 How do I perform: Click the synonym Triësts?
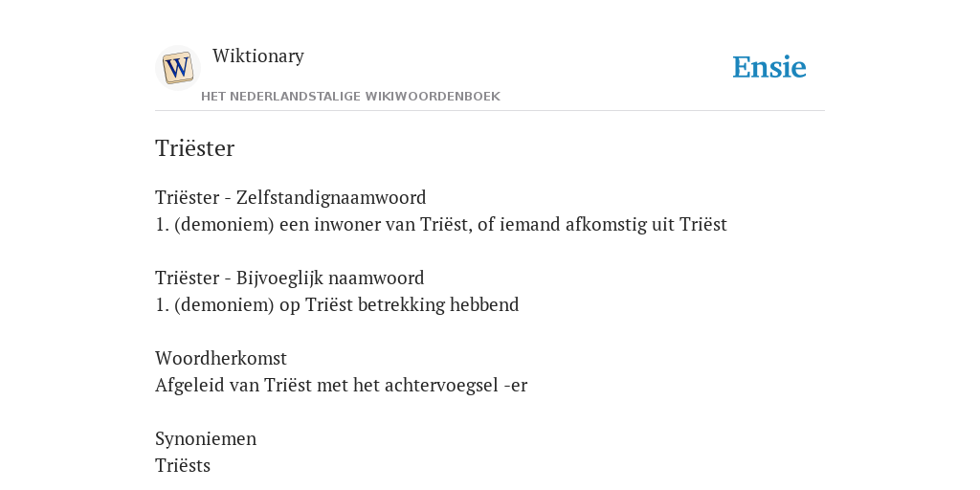pos(183,466)
